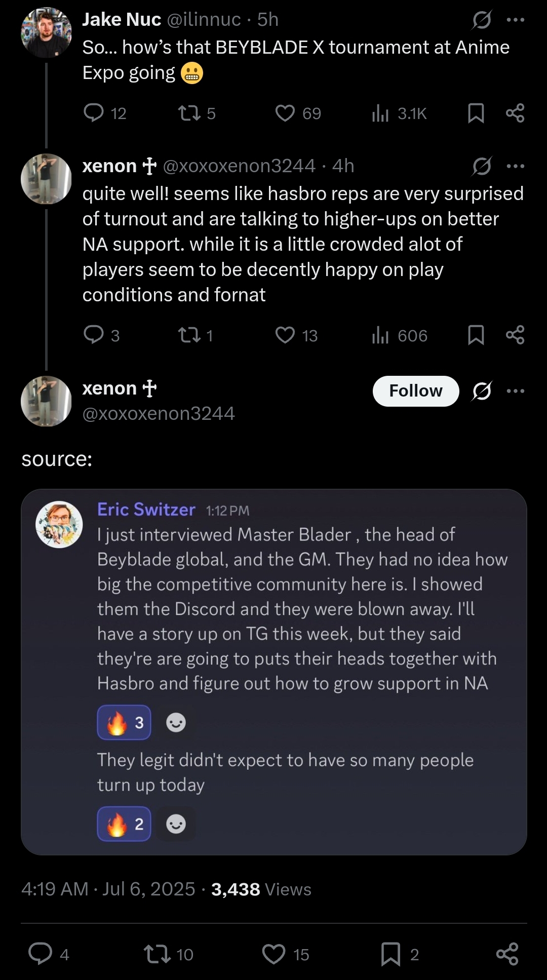The image size is (547, 980).
Task: Reply to the main tweet with 4 replies
Action: click(x=41, y=954)
